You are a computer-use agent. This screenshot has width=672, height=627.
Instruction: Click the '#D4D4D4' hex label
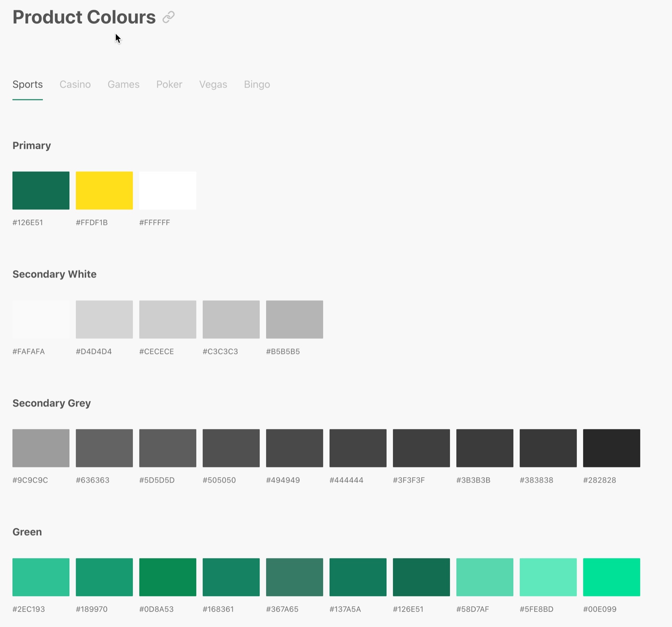(x=94, y=352)
